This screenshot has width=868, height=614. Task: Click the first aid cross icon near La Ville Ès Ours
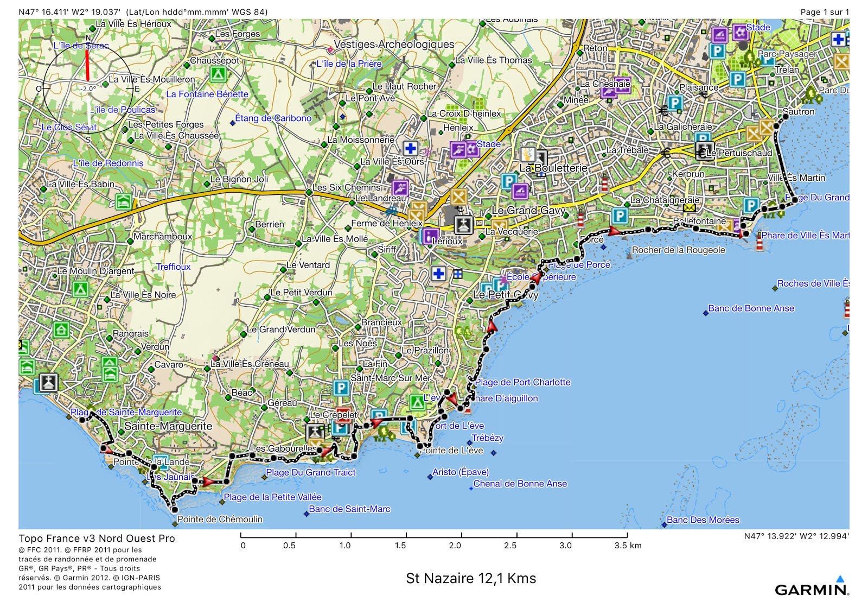[410, 149]
